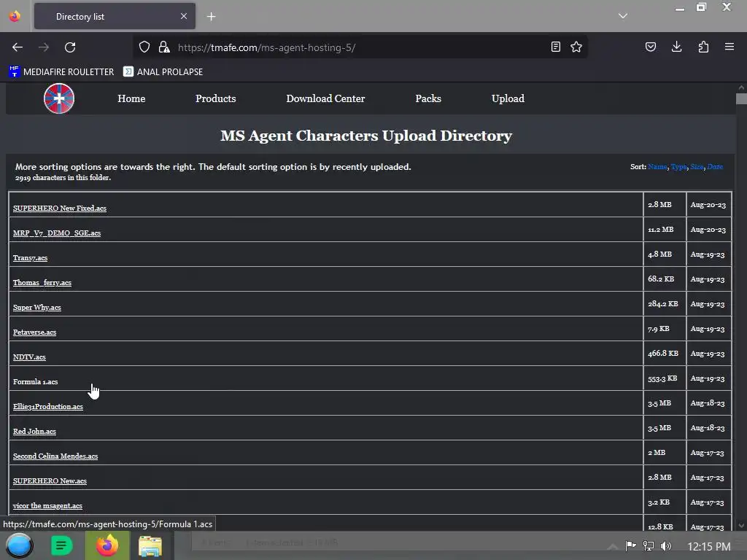The height and width of the screenshot is (560, 747).
Task: Open the tracking protection shield icon
Action: coord(144,47)
